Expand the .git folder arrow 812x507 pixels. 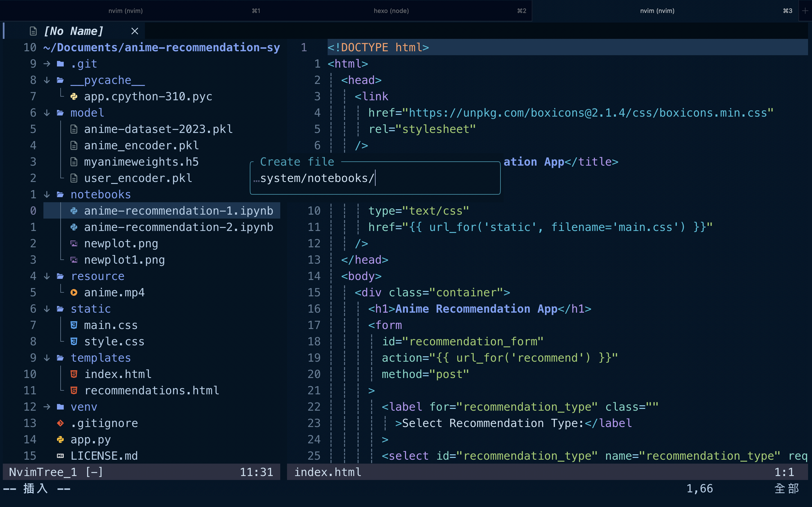(47, 64)
